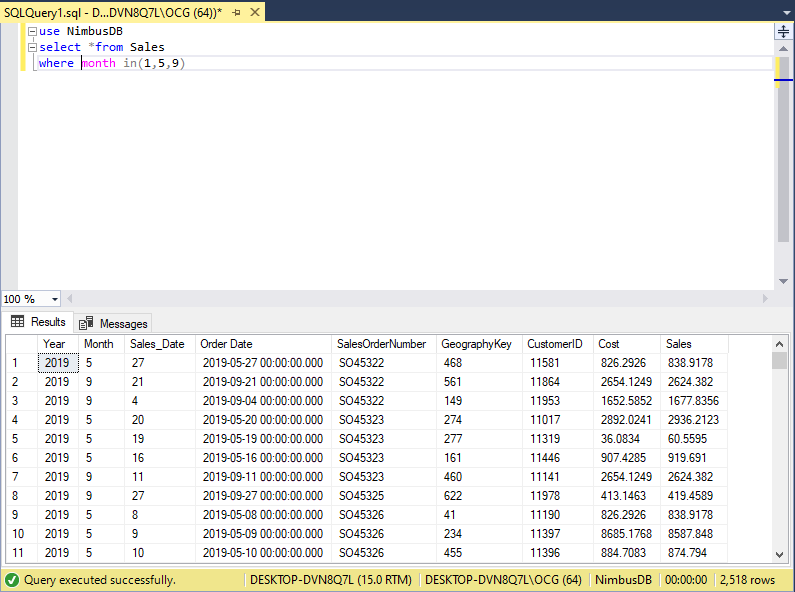Image resolution: width=795 pixels, height=592 pixels.
Task: Select row 11 header in results
Action: click(22, 553)
